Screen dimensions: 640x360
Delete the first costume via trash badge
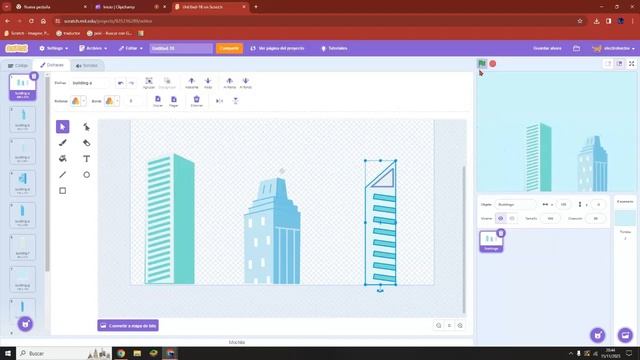click(34, 76)
